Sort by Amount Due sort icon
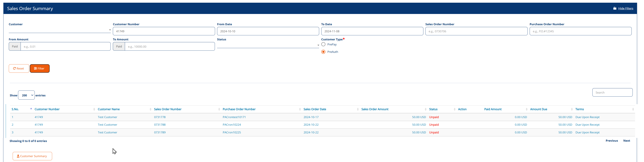 pos(572,109)
